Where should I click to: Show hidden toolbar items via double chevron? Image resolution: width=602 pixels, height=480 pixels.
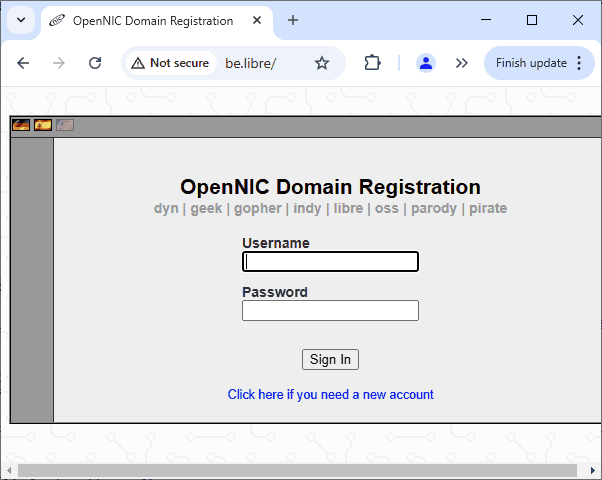click(x=461, y=63)
